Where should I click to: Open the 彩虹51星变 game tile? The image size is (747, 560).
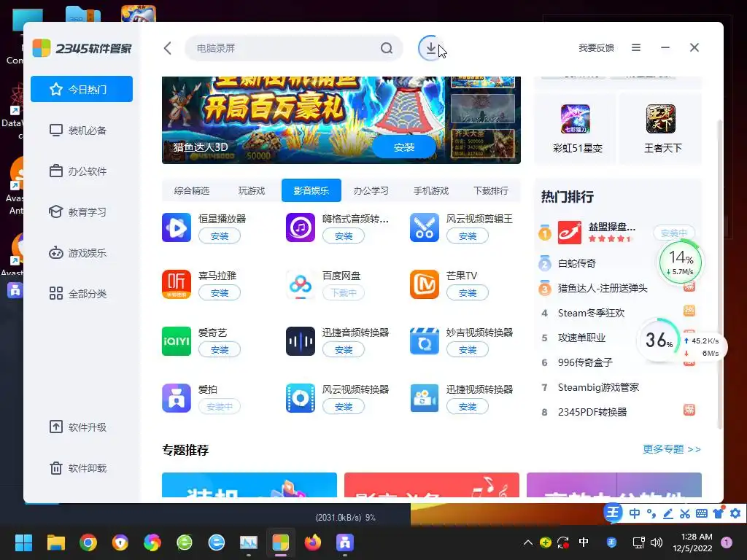[x=576, y=128]
